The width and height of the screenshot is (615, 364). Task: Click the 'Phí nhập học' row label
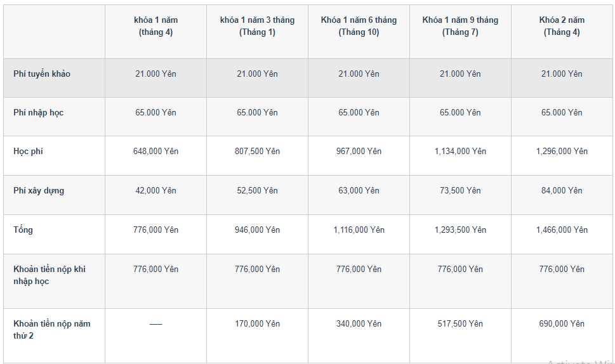[x=39, y=113]
